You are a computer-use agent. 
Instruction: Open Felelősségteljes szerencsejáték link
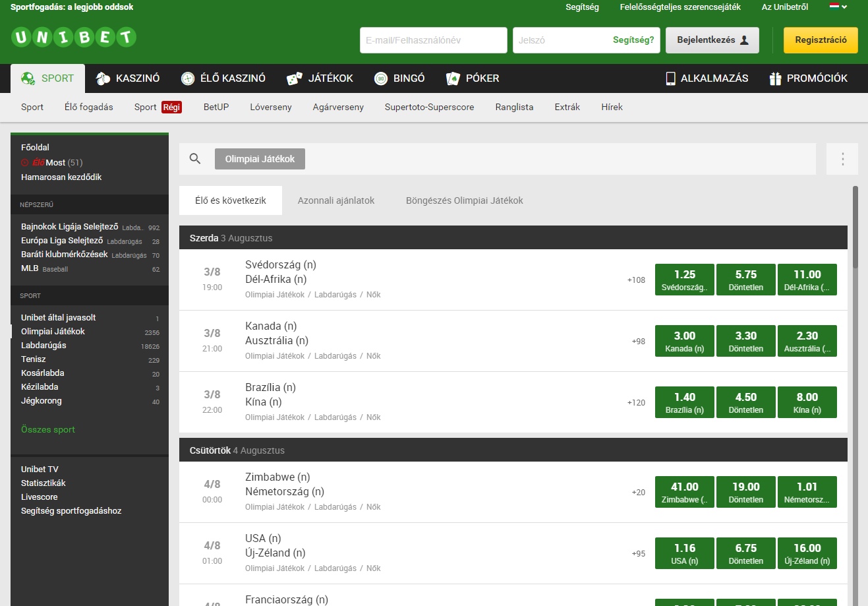[x=680, y=7]
